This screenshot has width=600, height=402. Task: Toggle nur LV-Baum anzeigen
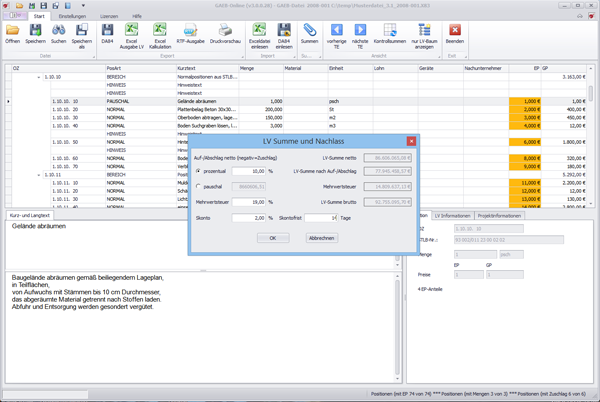click(x=424, y=36)
